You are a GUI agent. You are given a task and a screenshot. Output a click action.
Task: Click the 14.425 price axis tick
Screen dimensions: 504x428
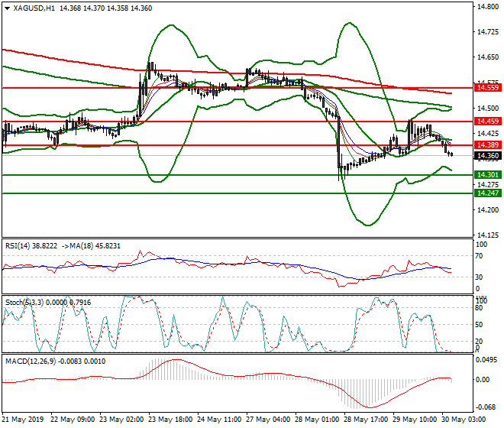pos(488,134)
